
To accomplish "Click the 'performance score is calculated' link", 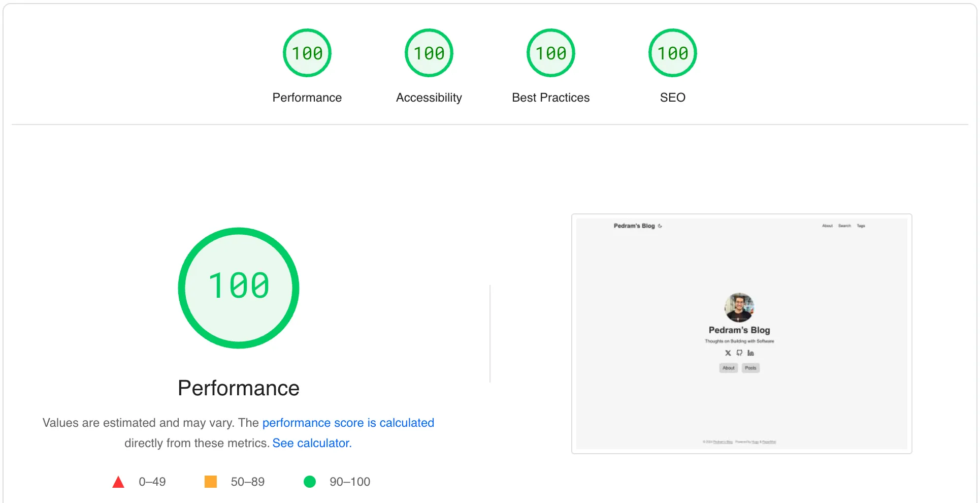I will point(348,422).
